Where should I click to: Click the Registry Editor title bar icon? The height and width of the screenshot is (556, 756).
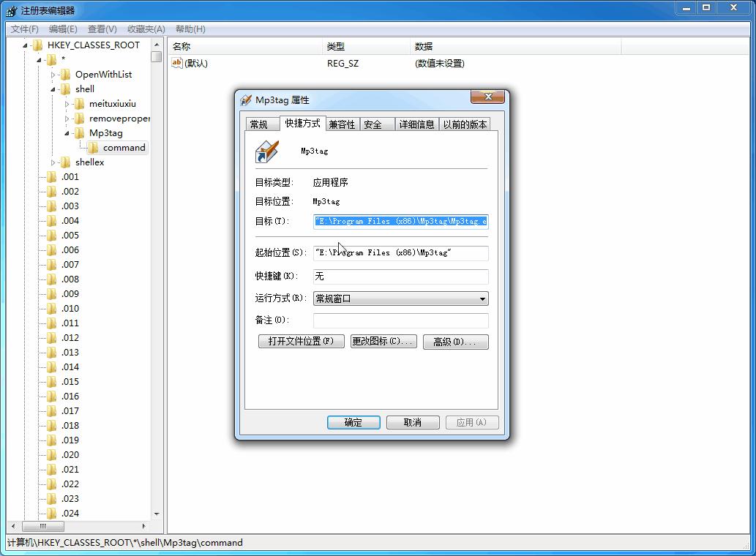coord(12,10)
